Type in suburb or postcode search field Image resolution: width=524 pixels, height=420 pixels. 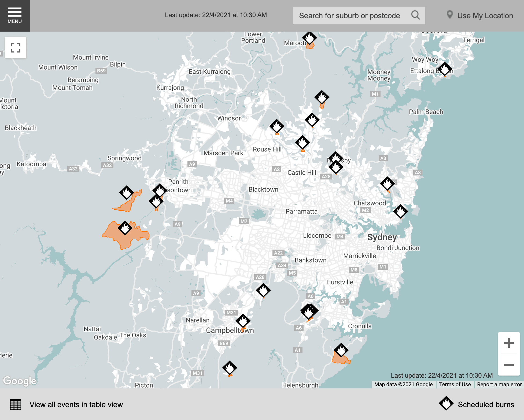pos(349,16)
